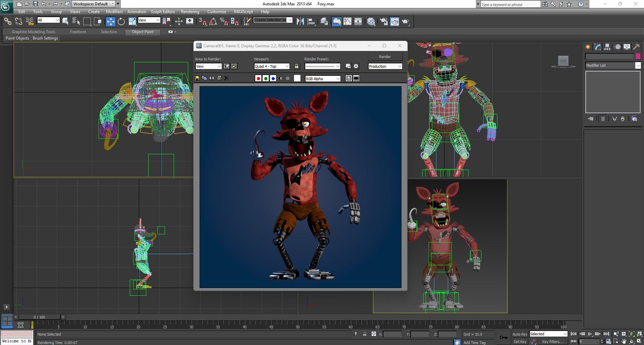Screen dimensions: 644x345
Task: Toggle the red channel in render window
Action: [258, 78]
